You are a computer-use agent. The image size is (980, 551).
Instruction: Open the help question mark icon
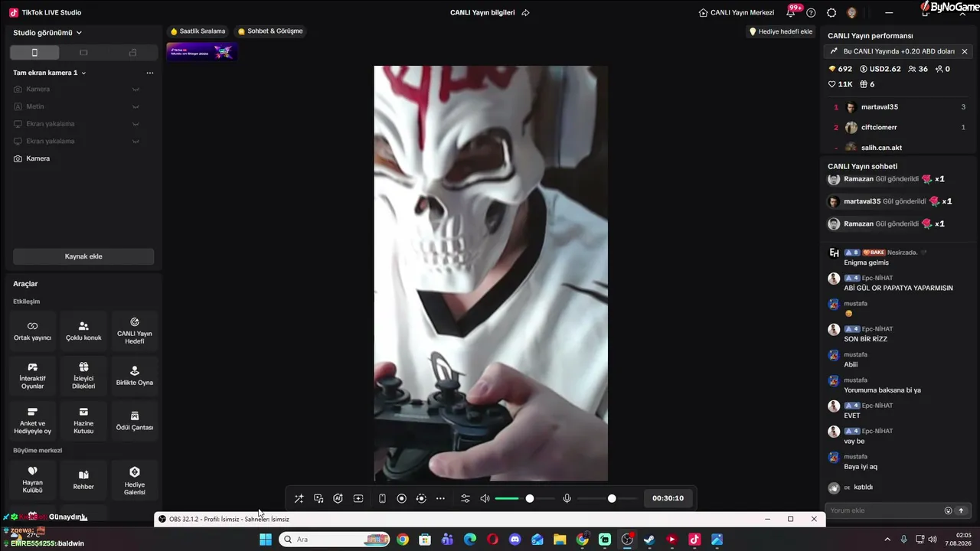[812, 13]
